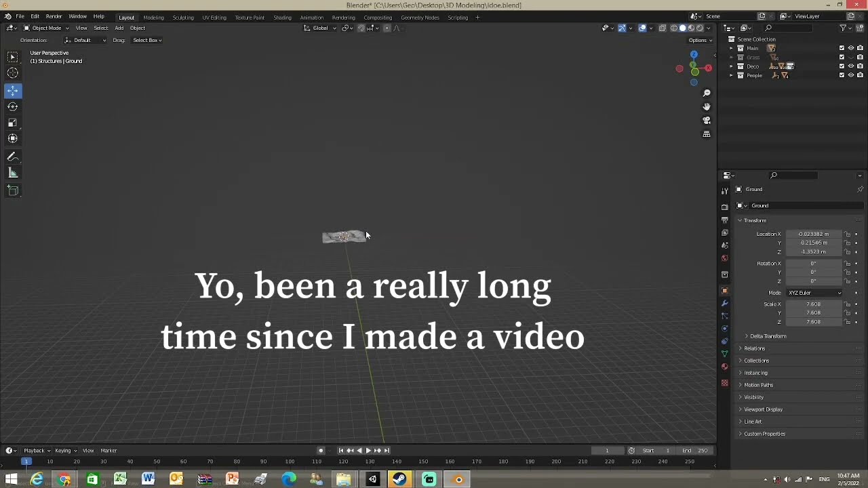Activate the Move tool
868x488 pixels.
(x=13, y=90)
